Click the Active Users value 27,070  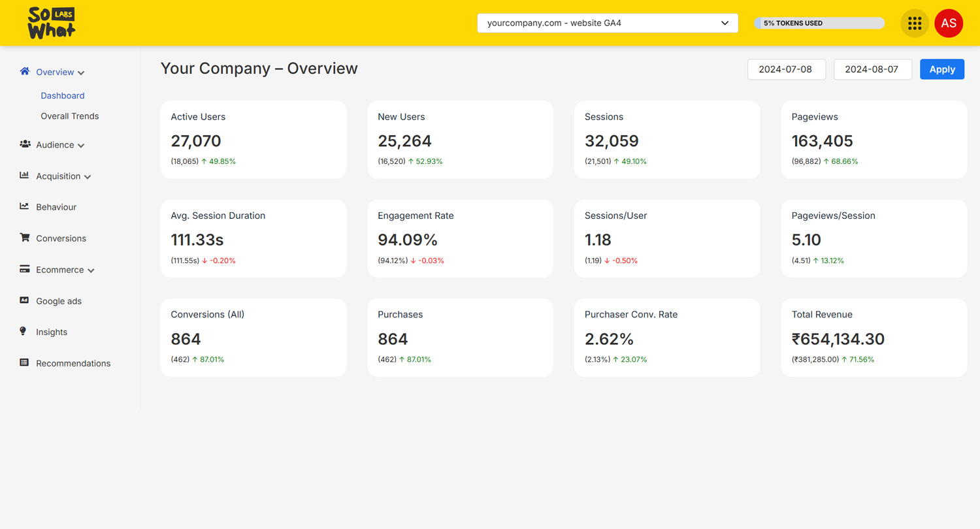click(x=196, y=141)
